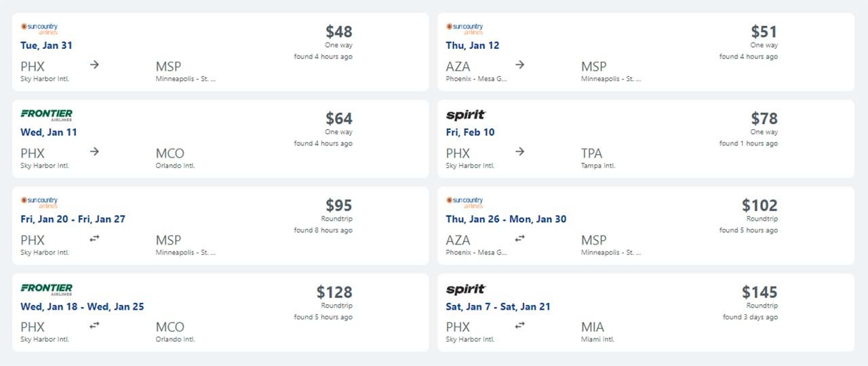Click one-way arrow on PHX to MCO
Viewport: 868px width, 366px height.
point(94,151)
